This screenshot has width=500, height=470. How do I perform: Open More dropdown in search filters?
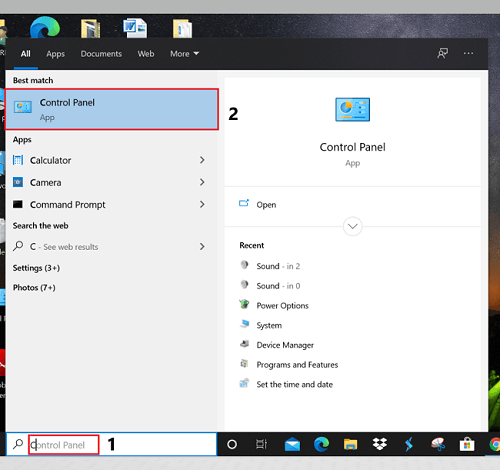point(184,54)
